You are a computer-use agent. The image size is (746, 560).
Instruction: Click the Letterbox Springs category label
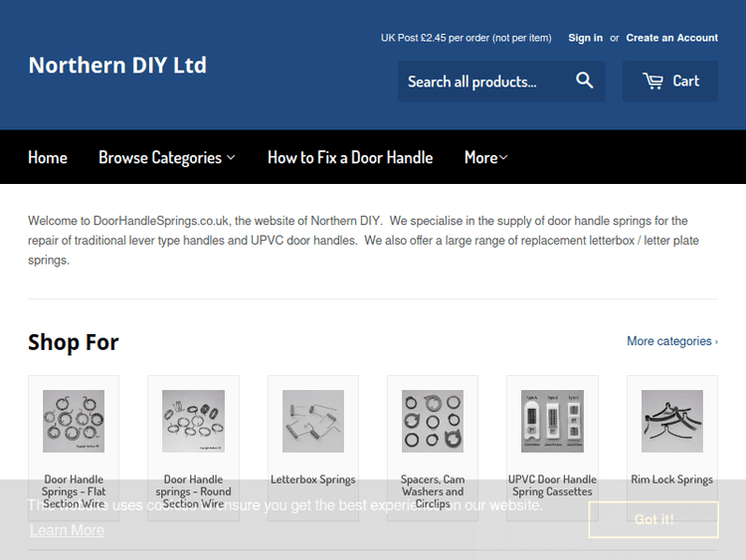(x=313, y=479)
